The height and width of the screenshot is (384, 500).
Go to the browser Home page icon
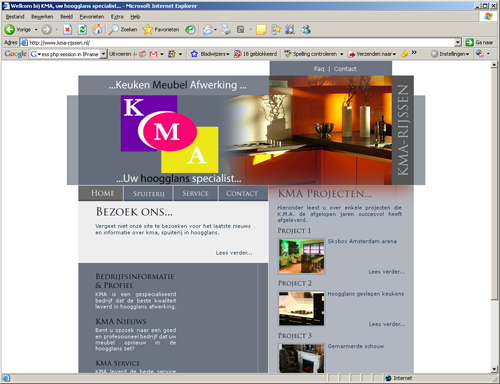point(97,30)
